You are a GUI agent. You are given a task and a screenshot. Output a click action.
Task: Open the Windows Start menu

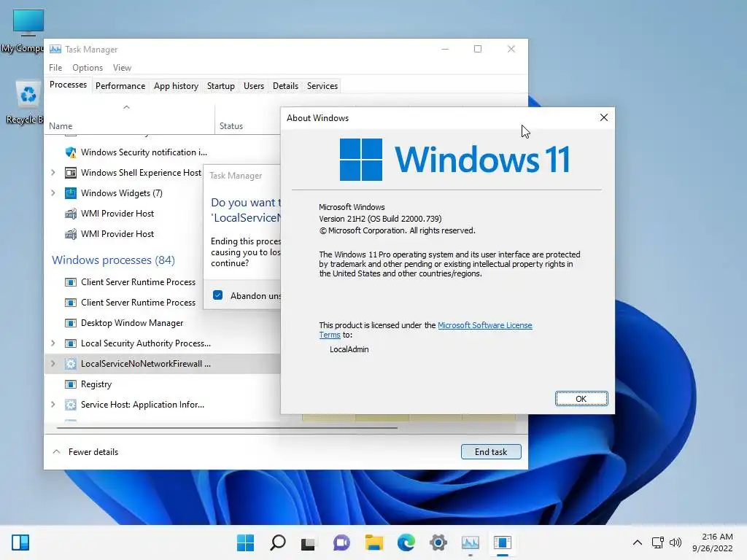pos(245,542)
